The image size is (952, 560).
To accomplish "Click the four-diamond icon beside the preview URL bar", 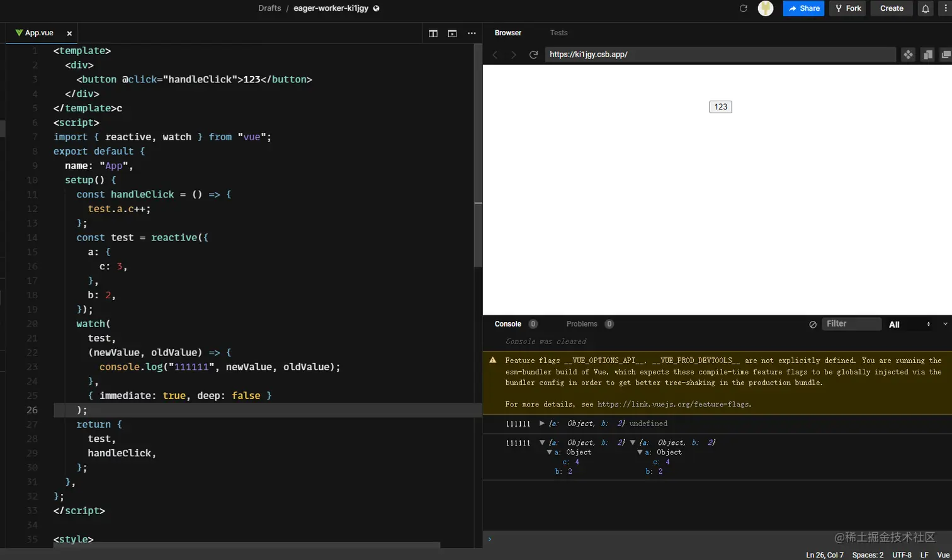I will tap(908, 55).
